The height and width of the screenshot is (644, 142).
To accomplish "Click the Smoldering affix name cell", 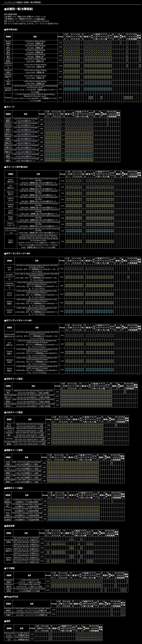I will point(9,429).
